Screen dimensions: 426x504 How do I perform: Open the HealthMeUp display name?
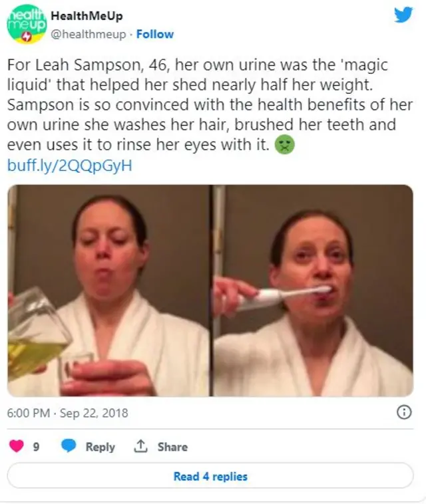click(87, 16)
